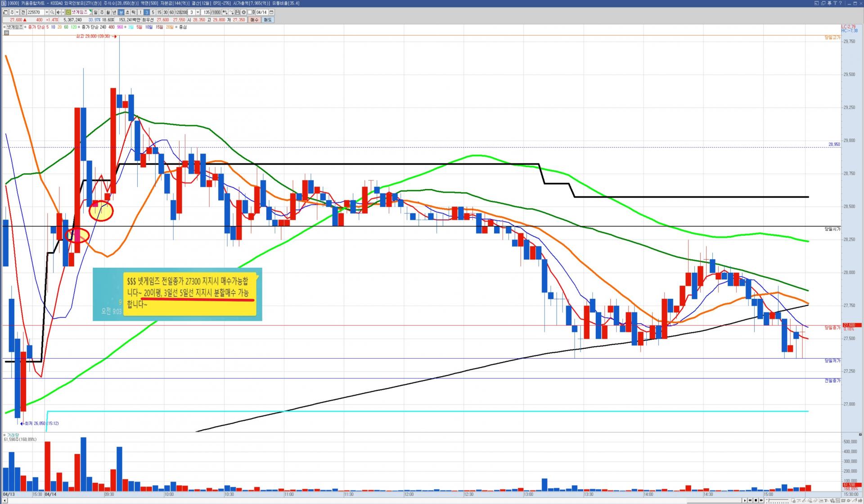Screen dimensions: 864x504
Task: Select the 일 daily period tab
Action: (95, 12)
